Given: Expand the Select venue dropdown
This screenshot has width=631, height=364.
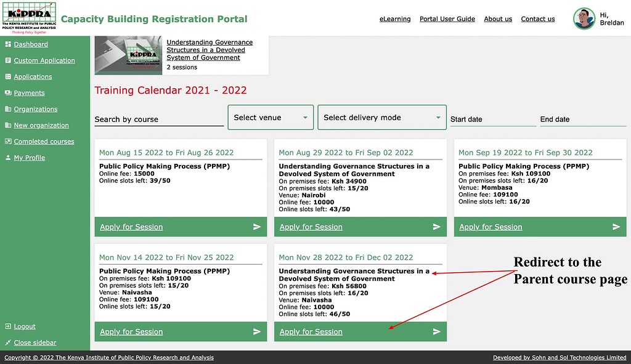Looking at the screenshot, I should coord(271,118).
